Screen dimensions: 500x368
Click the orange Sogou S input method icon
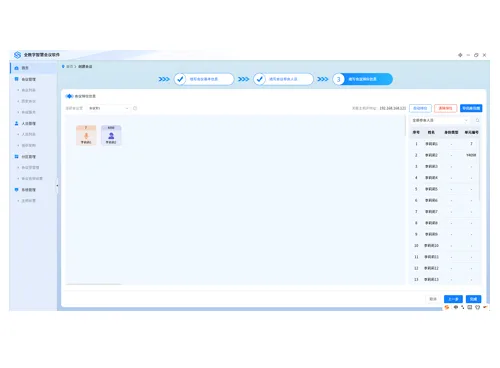pos(447,307)
